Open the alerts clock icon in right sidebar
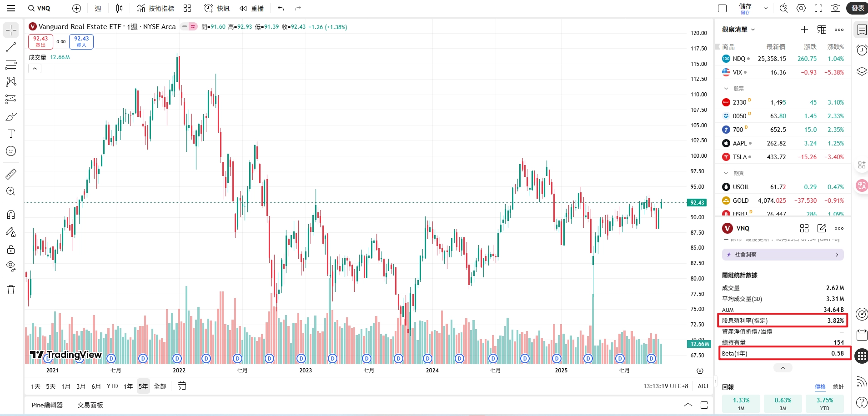This screenshot has width=868, height=416. coord(862,50)
